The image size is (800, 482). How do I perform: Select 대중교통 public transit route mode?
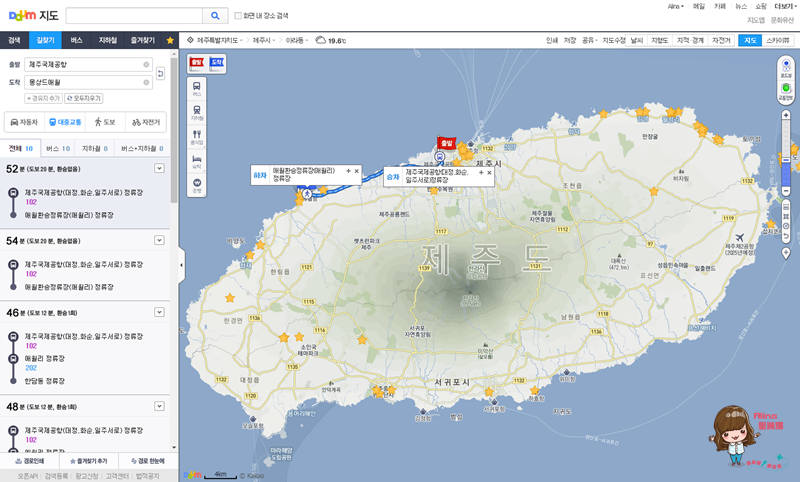(65, 122)
